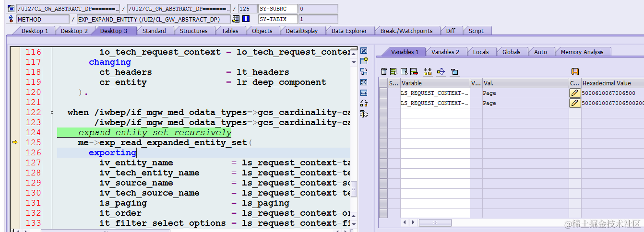Click the document icon beside program path
Screen dimensions: 644x232
[x=12, y=9]
